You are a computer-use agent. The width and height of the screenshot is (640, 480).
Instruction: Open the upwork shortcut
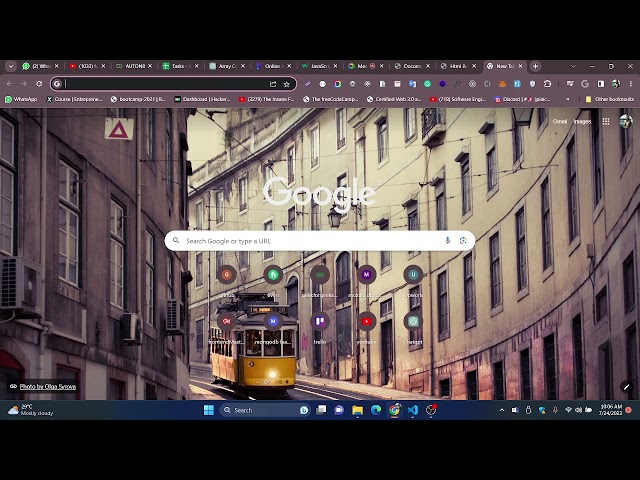413,281
